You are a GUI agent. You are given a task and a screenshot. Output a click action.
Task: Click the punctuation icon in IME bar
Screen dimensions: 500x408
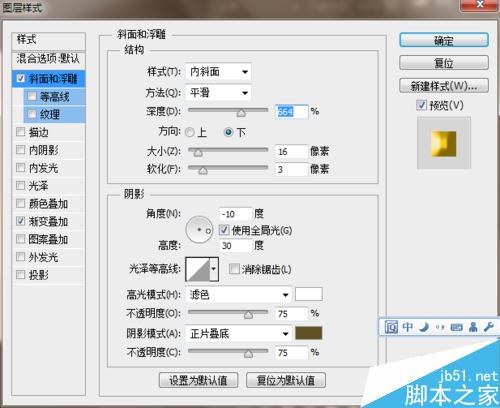[440, 327]
